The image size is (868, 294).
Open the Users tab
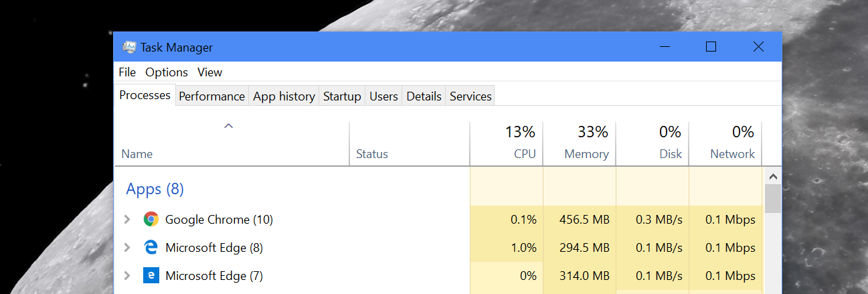[383, 96]
